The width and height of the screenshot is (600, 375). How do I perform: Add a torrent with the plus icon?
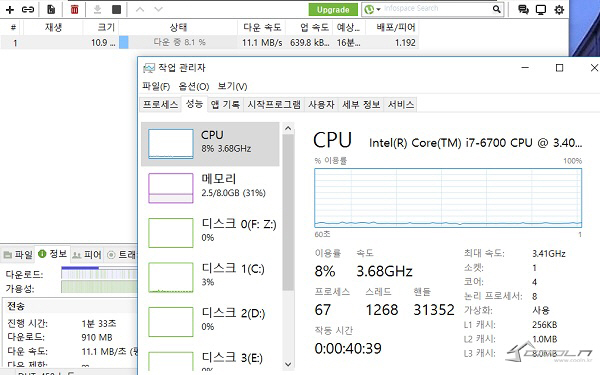(x=10, y=9)
